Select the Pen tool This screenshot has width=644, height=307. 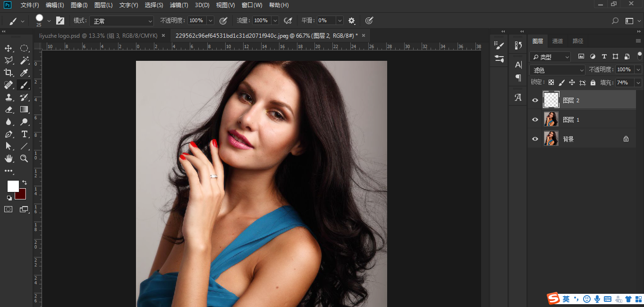coord(8,134)
